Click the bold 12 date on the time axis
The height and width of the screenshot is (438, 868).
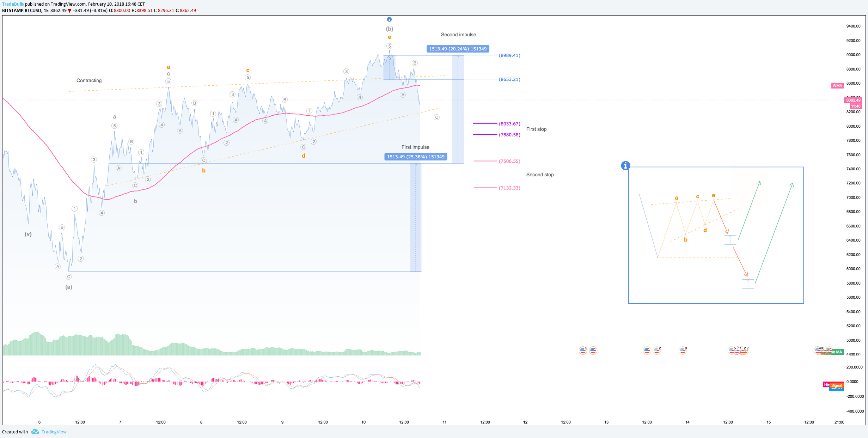pos(525,422)
